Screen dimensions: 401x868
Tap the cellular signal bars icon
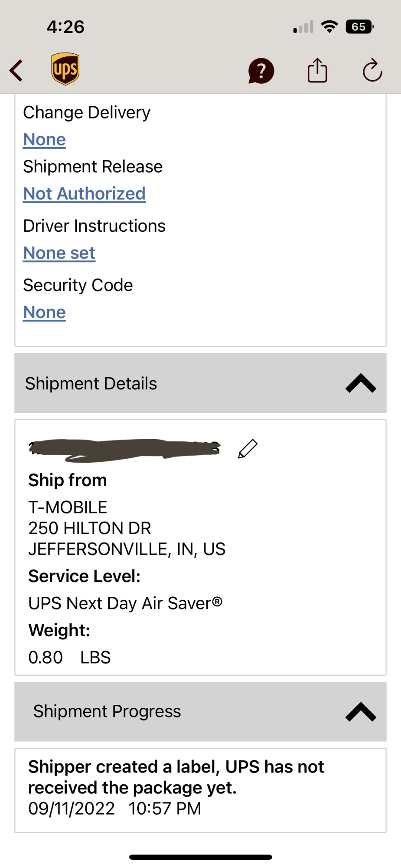[303, 27]
